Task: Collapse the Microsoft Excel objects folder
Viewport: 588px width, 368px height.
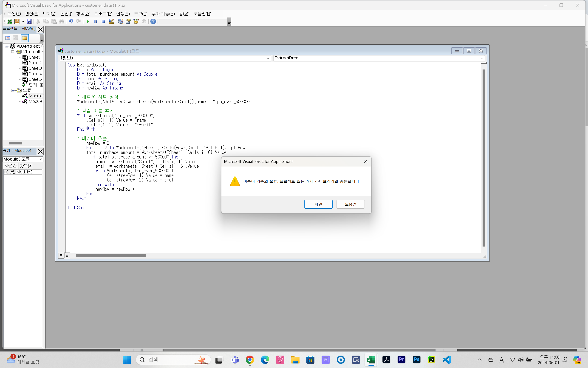Action: 13,52
